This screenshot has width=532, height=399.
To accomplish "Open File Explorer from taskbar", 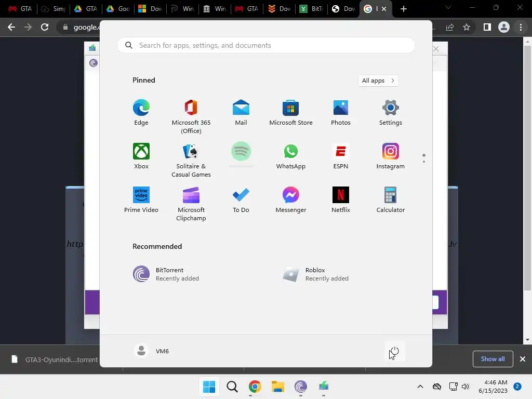I will pyautogui.click(x=278, y=387).
